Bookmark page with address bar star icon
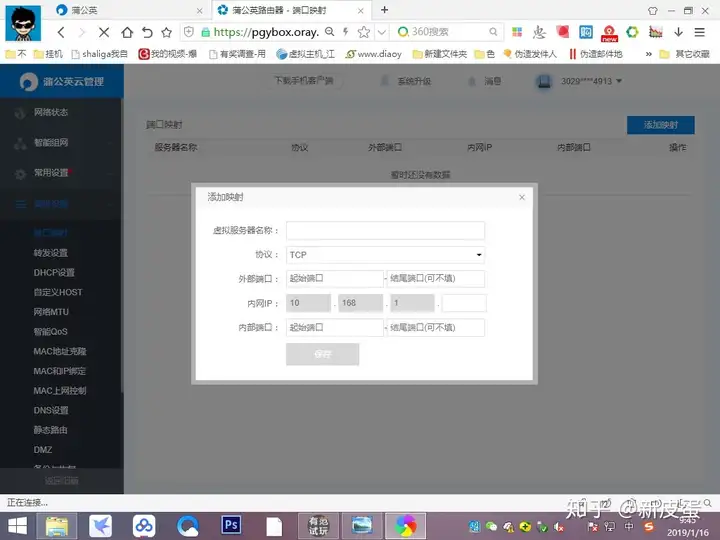The height and width of the screenshot is (540, 720). coord(364,32)
